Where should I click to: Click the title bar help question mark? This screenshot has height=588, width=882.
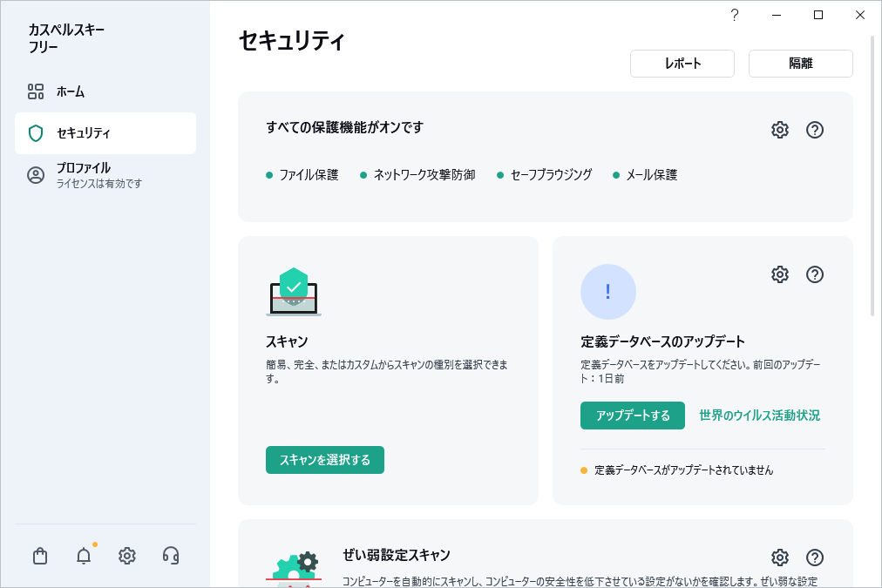pyautogui.click(x=735, y=15)
